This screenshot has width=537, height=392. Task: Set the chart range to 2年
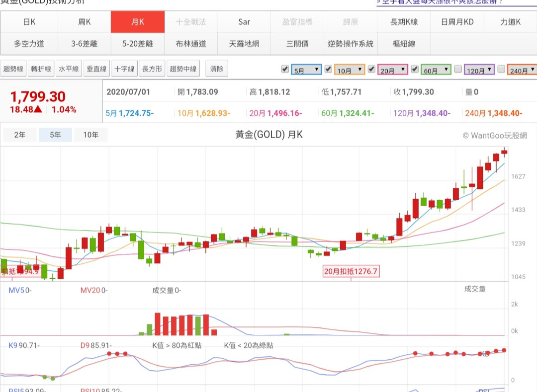click(x=20, y=135)
